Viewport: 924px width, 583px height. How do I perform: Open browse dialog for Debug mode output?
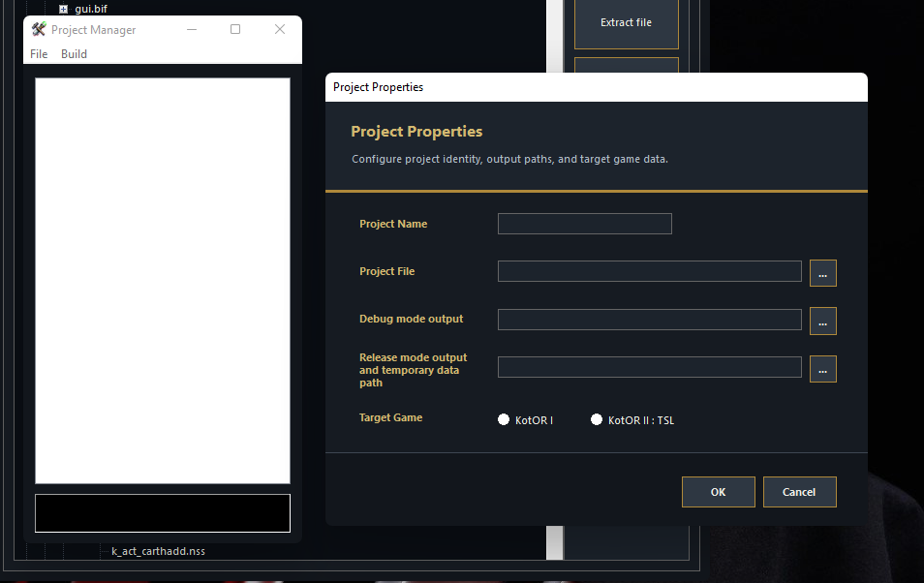(x=822, y=321)
